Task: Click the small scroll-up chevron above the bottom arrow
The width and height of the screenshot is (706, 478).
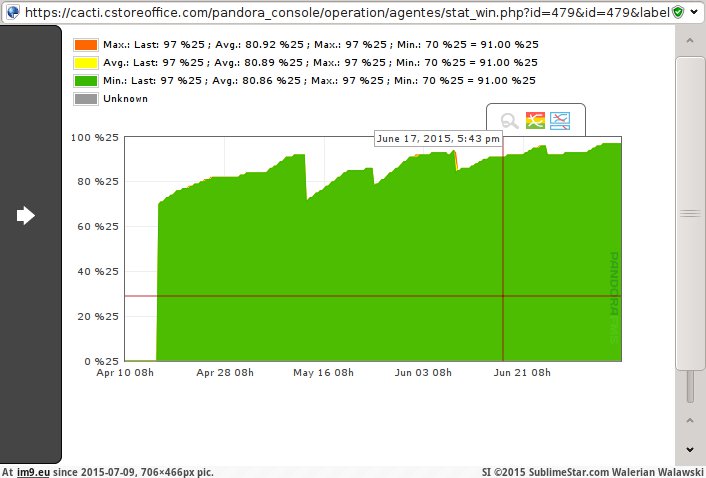Action: click(690, 420)
